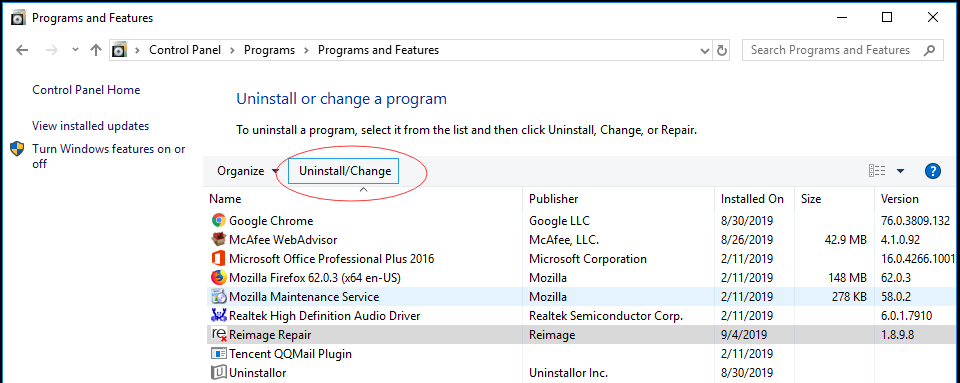Click the Control Panel breadcrumb
This screenshot has height=383, width=960.
pyautogui.click(x=185, y=50)
